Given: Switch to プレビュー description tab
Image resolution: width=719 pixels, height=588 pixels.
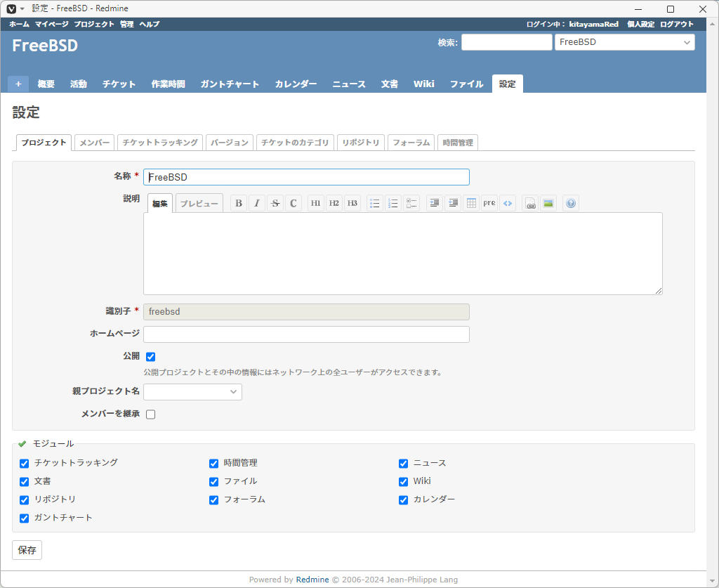Looking at the screenshot, I should click(x=199, y=203).
